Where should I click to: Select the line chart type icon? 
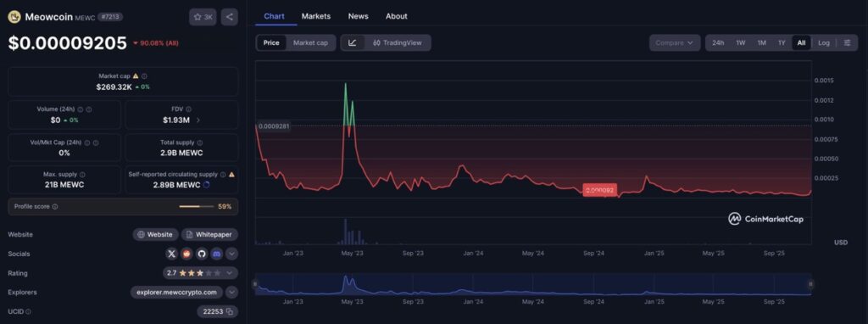[x=353, y=42]
